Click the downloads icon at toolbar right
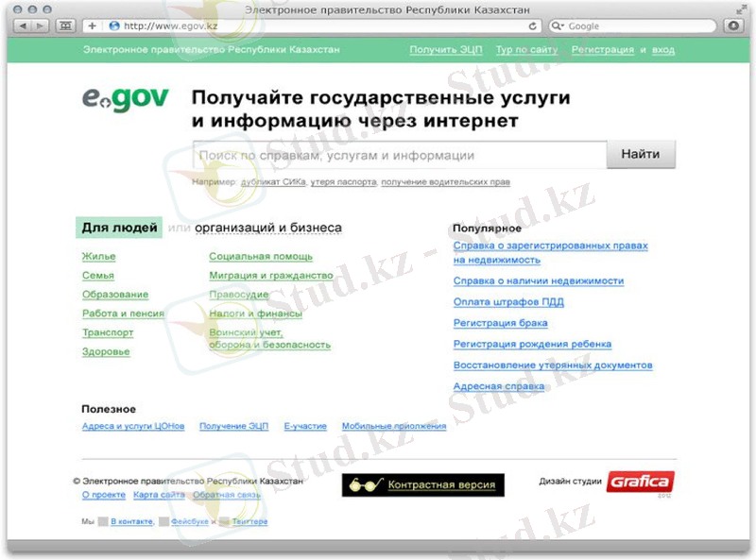Image resolution: width=756 pixels, height=560 pixels. [x=732, y=26]
